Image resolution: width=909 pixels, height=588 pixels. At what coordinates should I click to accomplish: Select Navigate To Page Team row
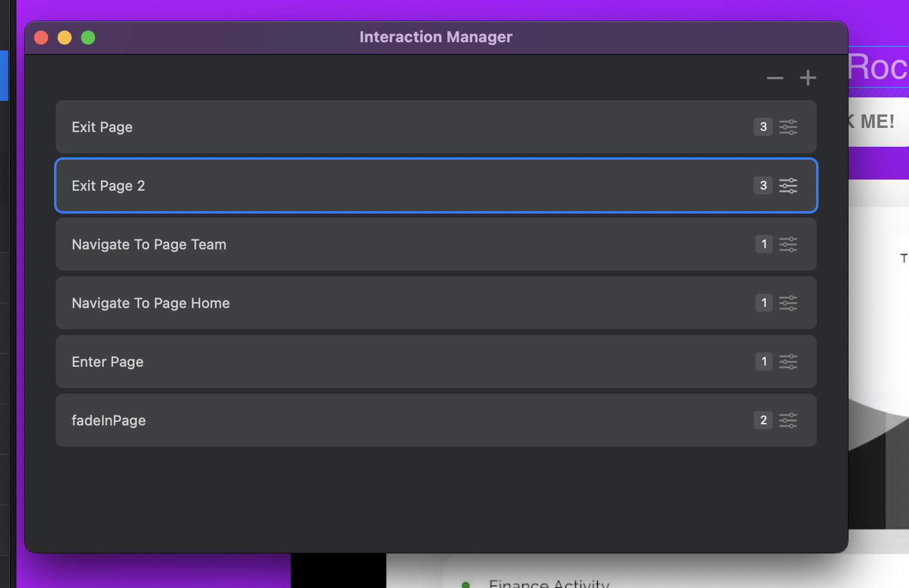[352, 244]
